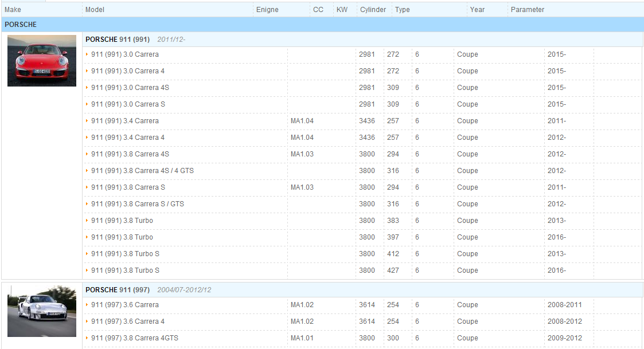Click the PORSCHE 911 (991) group heading
Screen dimensions: 644x349
coord(118,40)
